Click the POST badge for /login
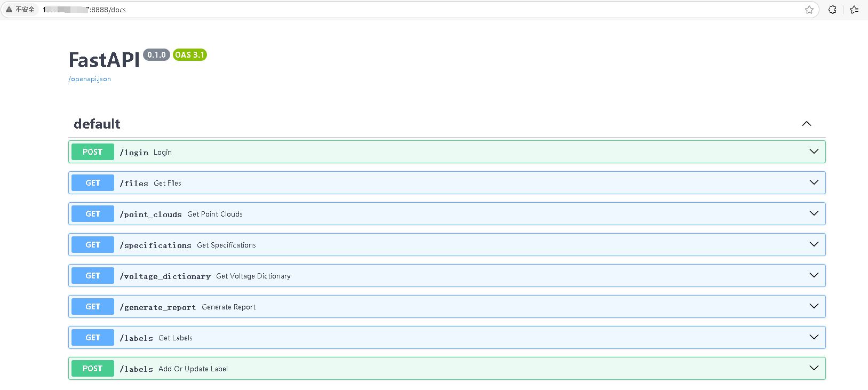The width and height of the screenshot is (868, 390). click(x=93, y=152)
